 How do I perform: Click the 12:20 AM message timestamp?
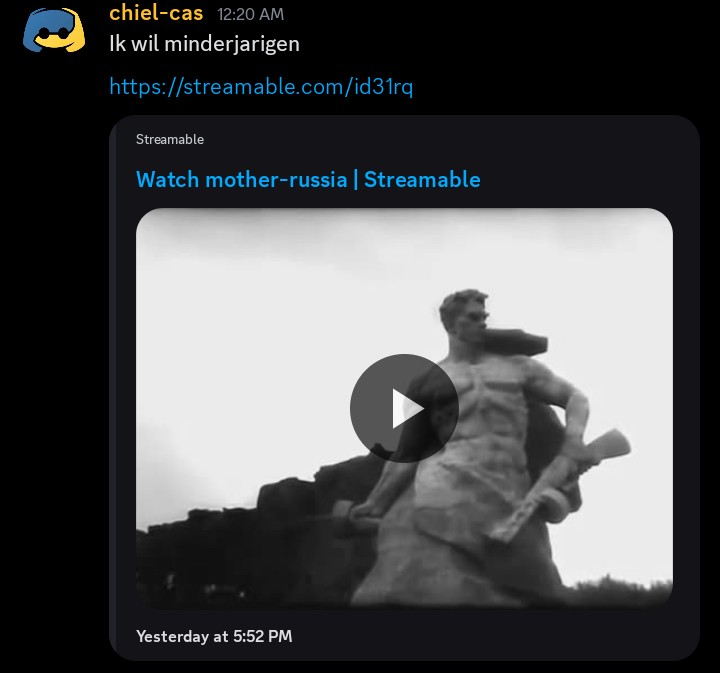tap(251, 14)
